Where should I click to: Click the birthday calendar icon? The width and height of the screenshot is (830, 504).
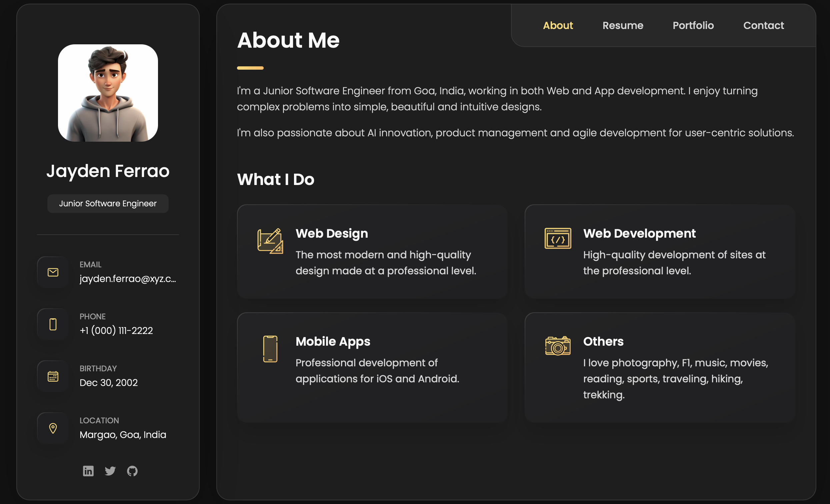pos(53,376)
